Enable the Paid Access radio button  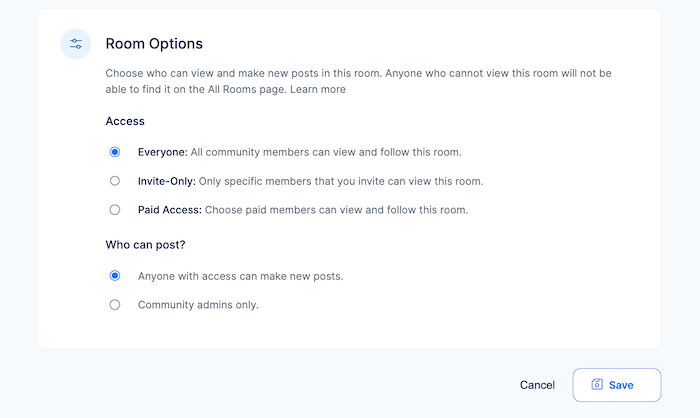click(x=115, y=210)
